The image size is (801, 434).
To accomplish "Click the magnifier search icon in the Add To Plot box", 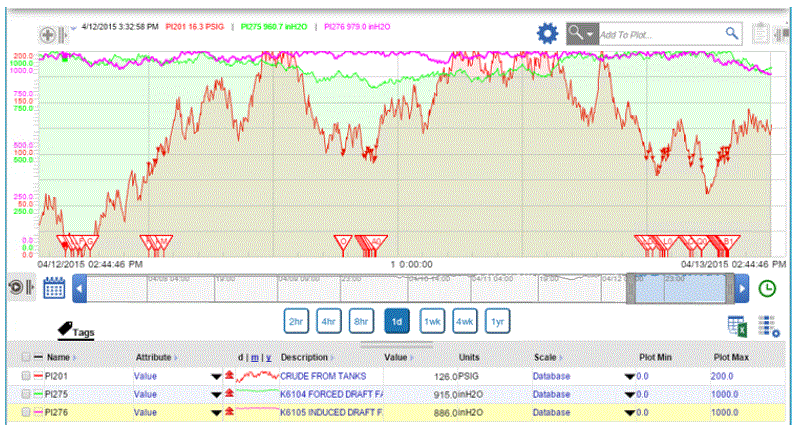I will (x=732, y=34).
